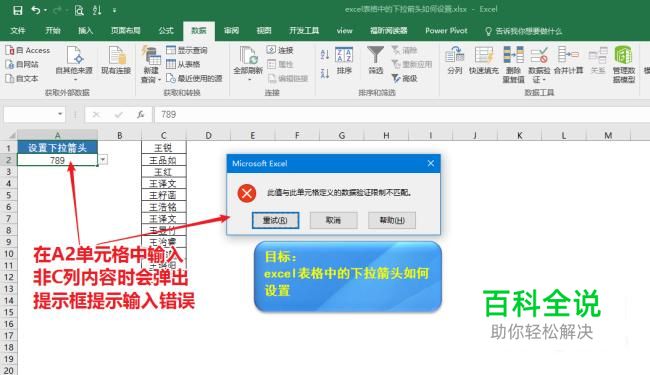Select cell C3 containing 王红
Viewport: 650px width, 375px height.
point(163,172)
